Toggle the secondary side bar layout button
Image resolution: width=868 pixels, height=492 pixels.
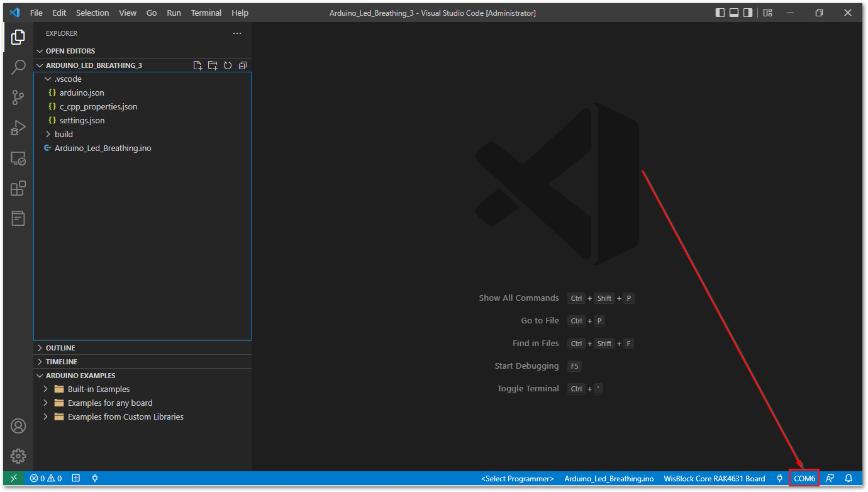[x=748, y=13]
